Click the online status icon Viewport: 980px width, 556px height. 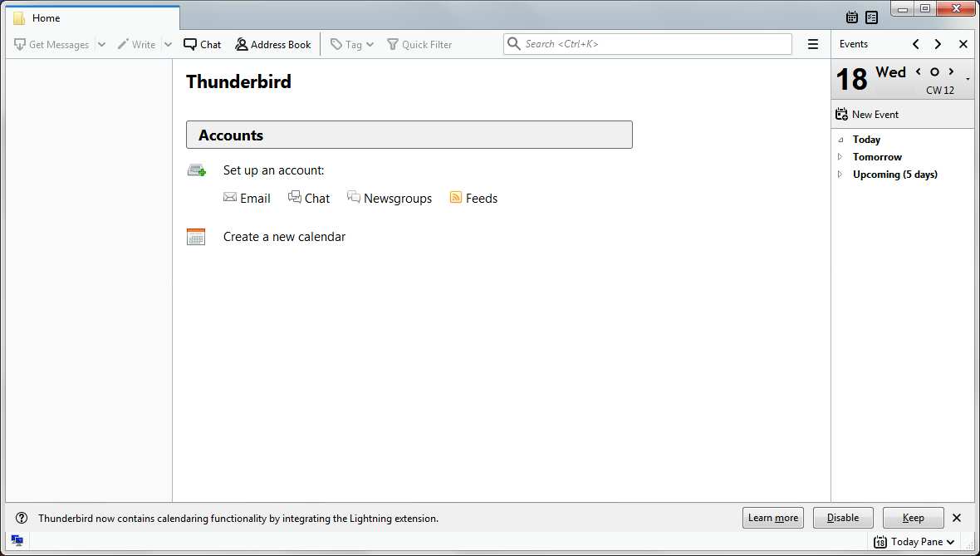point(17,540)
